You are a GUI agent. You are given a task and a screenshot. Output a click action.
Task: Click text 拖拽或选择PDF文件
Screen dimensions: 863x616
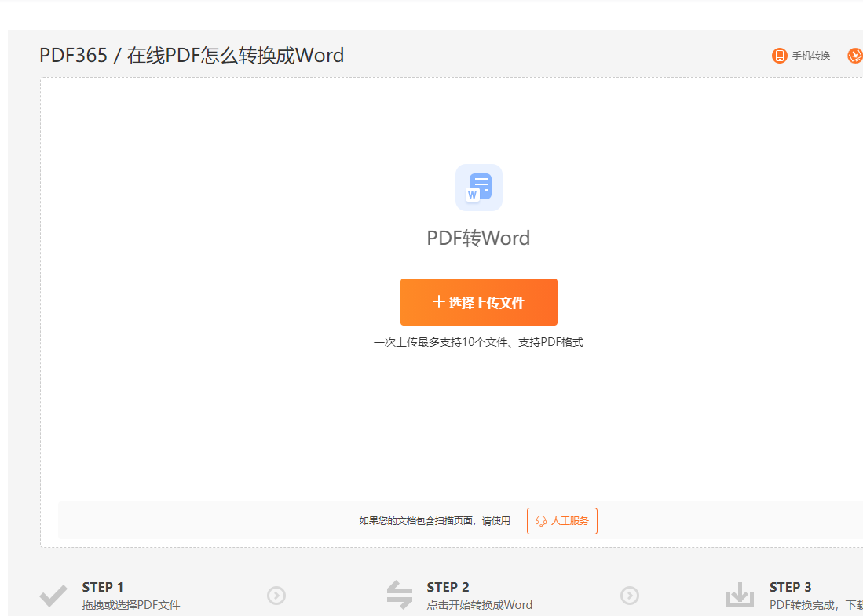pos(131,605)
